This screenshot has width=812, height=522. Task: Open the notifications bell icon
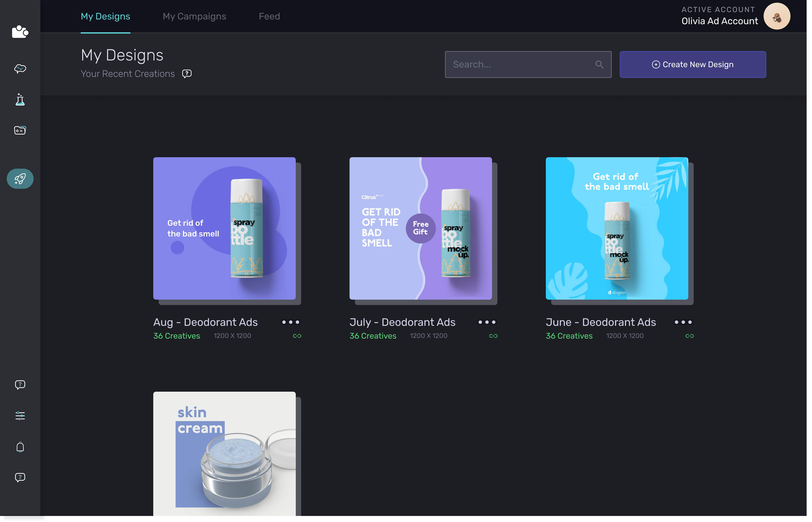[x=20, y=447]
